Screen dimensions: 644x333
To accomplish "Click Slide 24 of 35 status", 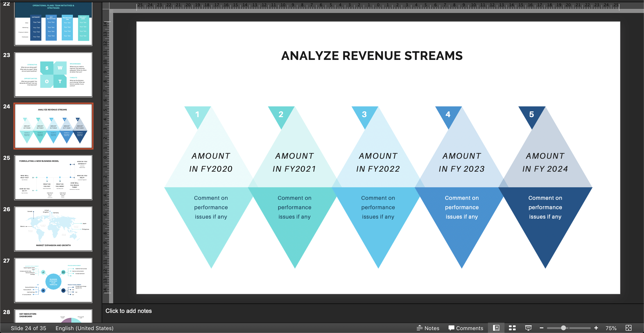I will 28,328.
